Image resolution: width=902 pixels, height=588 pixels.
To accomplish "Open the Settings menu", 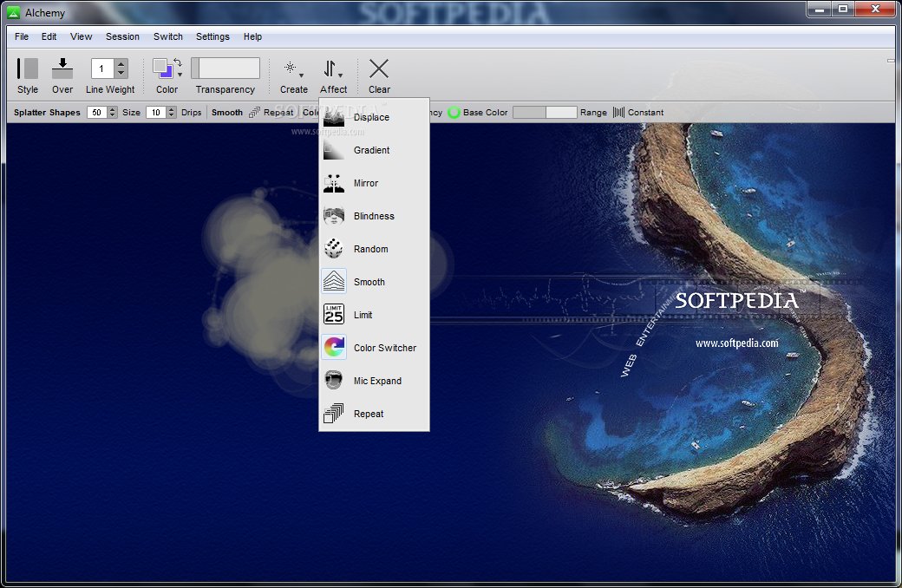I will coord(212,36).
